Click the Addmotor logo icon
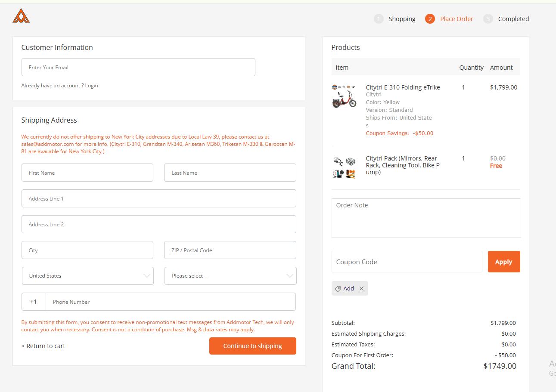Viewport: 556px width, 392px height. (x=21, y=16)
